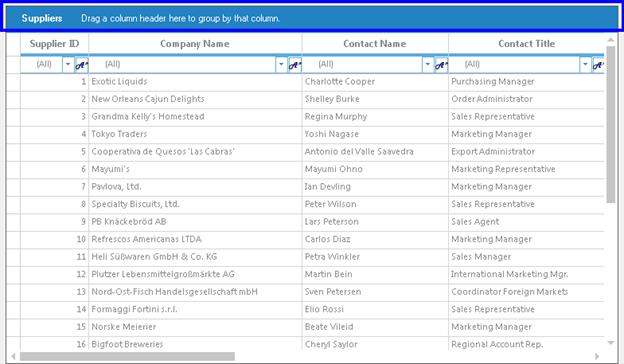624x364 pixels.
Task: Open the Contact Title filter dropdown arrow
Action: coord(585,64)
